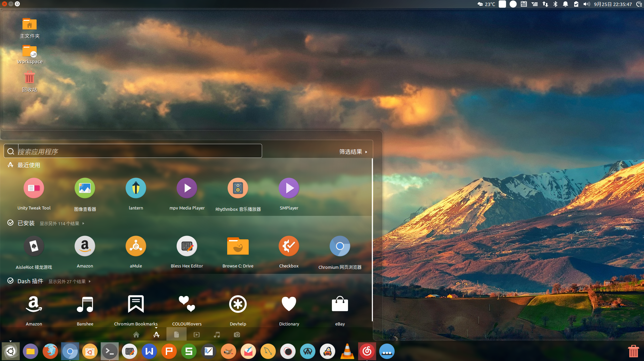Expand 显示另外 114 个结果
This screenshot has height=361, width=644.
62,224
